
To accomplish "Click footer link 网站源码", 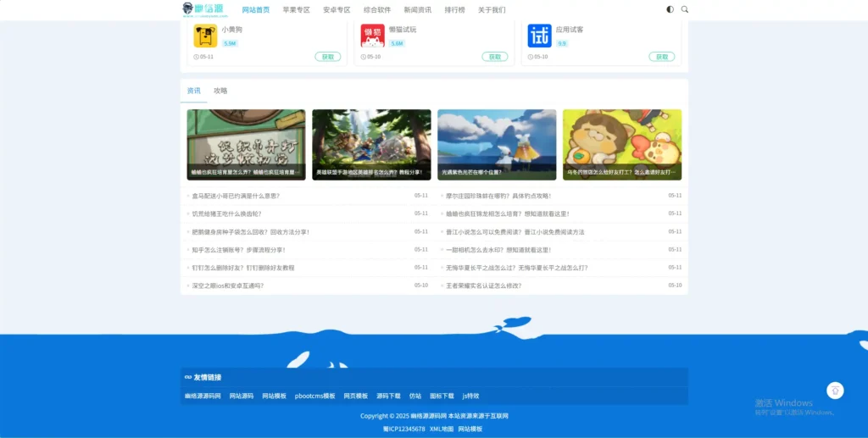I will (x=242, y=396).
